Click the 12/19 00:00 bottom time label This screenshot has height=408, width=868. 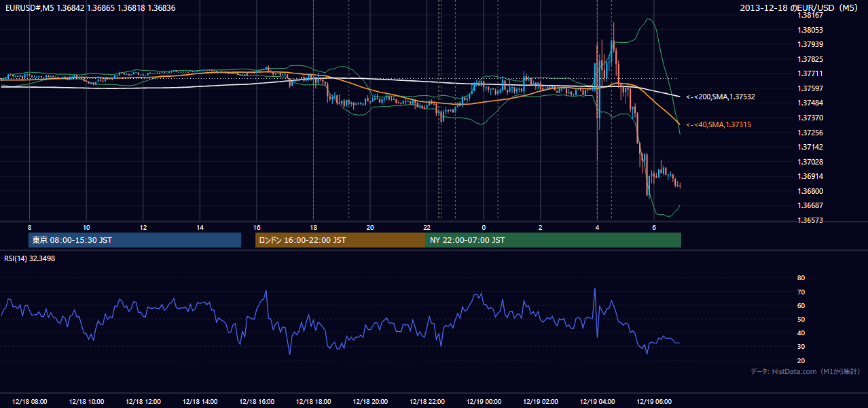[484, 401]
